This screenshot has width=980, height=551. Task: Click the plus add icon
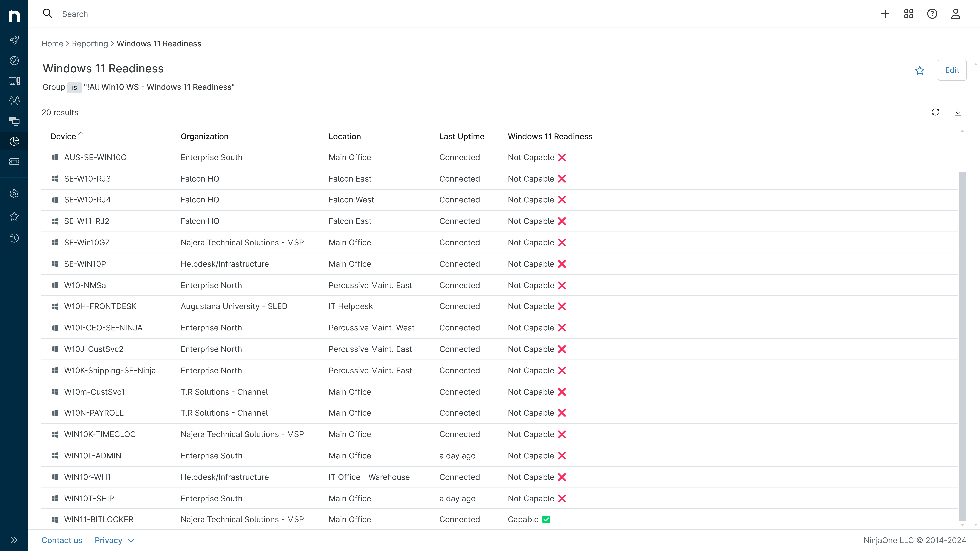tap(885, 14)
